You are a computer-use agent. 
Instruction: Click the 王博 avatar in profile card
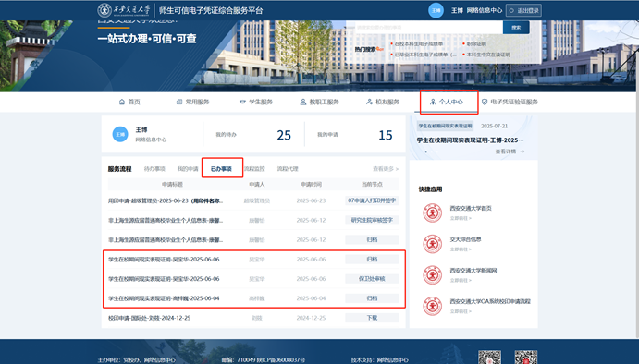point(120,134)
